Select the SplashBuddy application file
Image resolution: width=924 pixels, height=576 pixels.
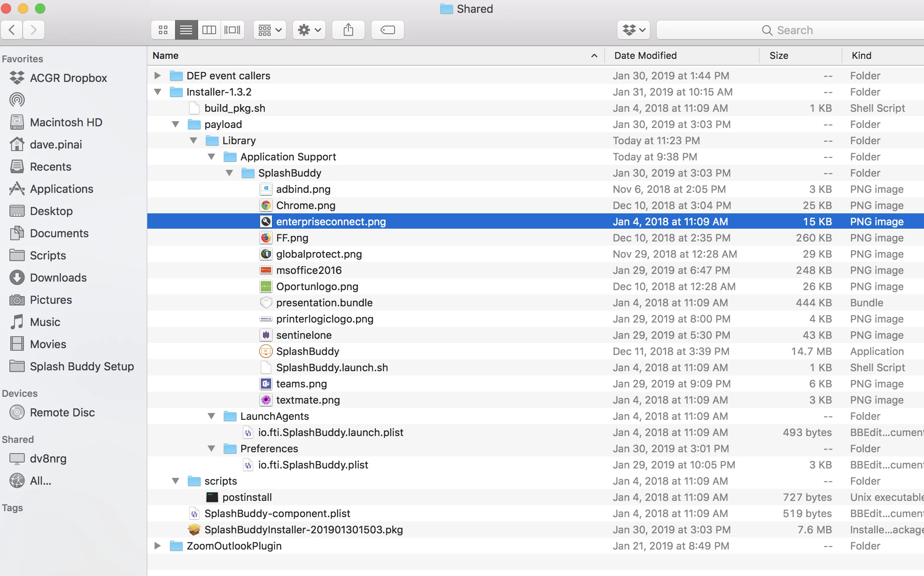point(307,351)
